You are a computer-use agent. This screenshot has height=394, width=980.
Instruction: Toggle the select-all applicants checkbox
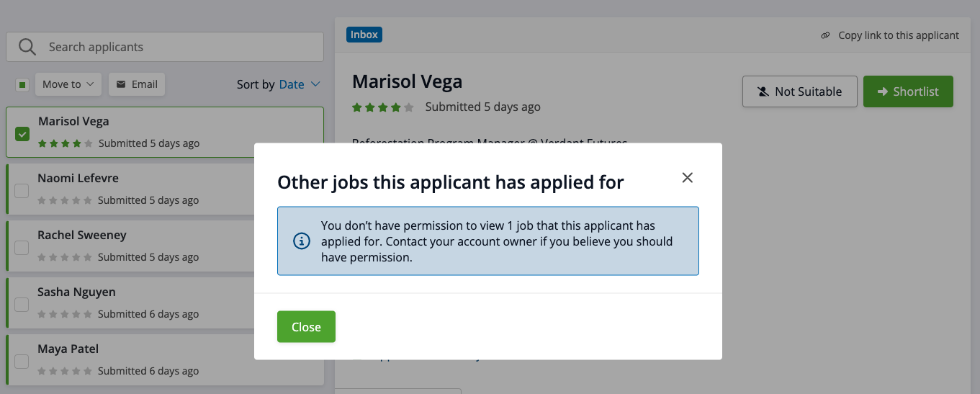coord(22,85)
